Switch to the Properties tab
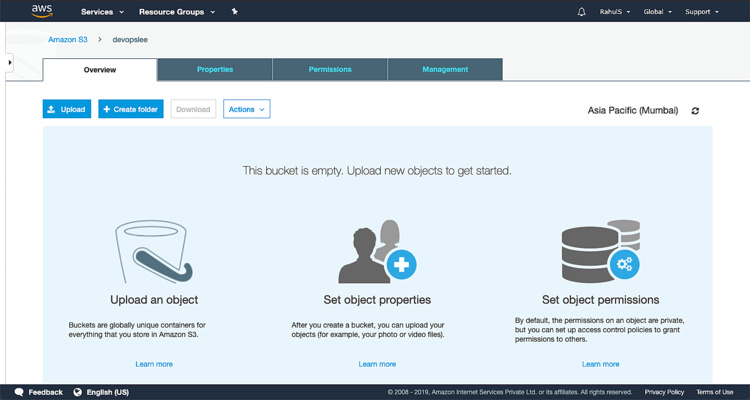 [x=215, y=70]
